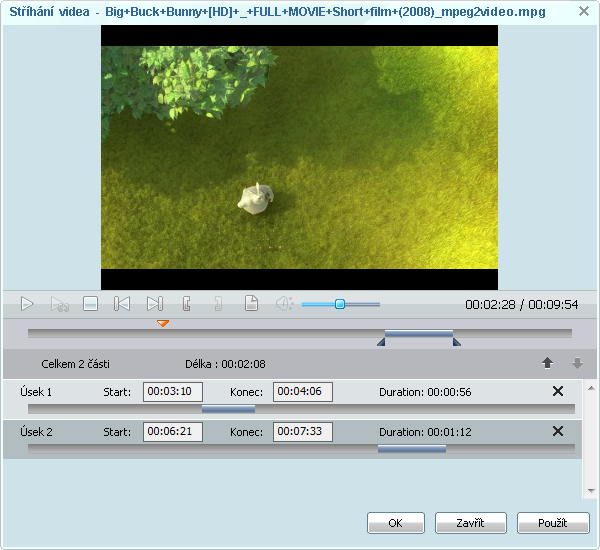Viewport: 600px width, 550px height.
Task: Click right trim handle on timeline
Action: click(457, 342)
